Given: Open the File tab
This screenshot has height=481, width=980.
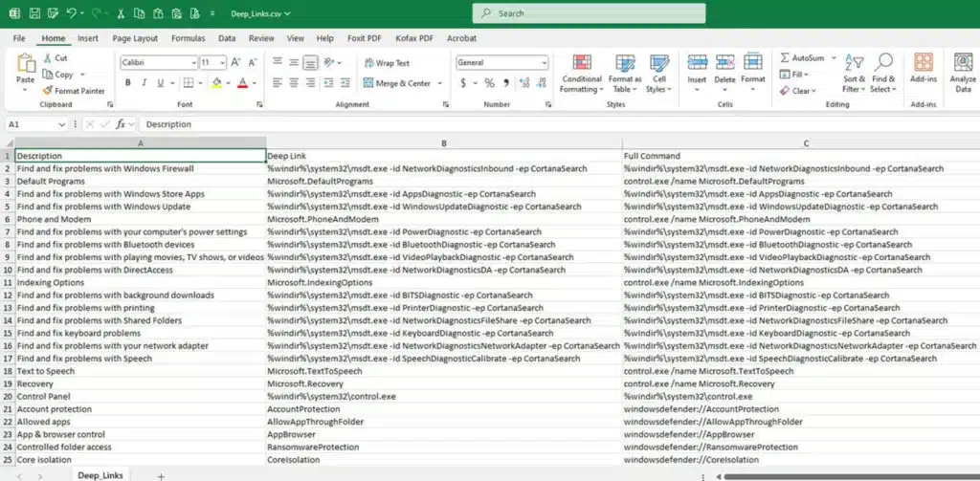Looking at the screenshot, I should tap(19, 38).
